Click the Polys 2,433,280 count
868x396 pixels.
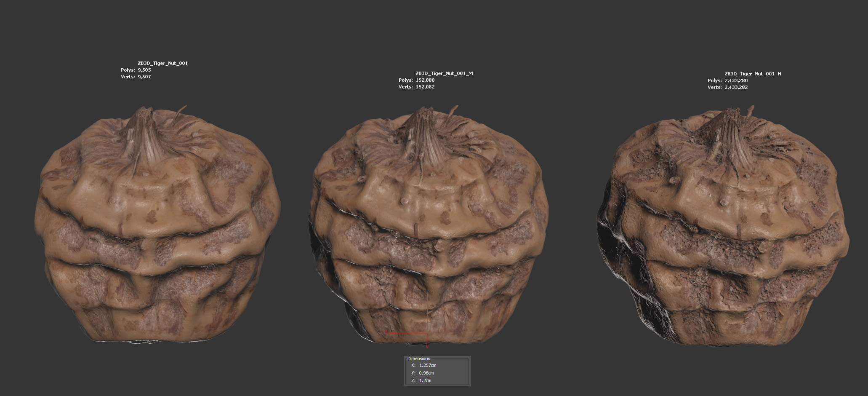click(x=736, y=80)
